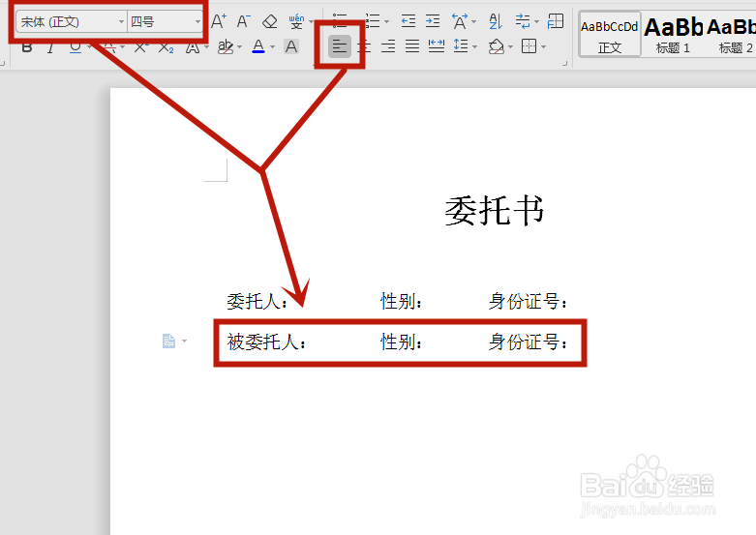
Task: Click the 委托书 title in document
Action: tap(495, 211)
